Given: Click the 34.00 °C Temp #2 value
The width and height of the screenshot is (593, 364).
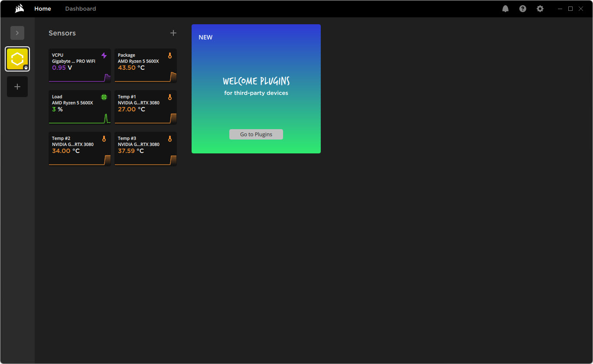Looking at the screenshot, I should tap(66, 151).
